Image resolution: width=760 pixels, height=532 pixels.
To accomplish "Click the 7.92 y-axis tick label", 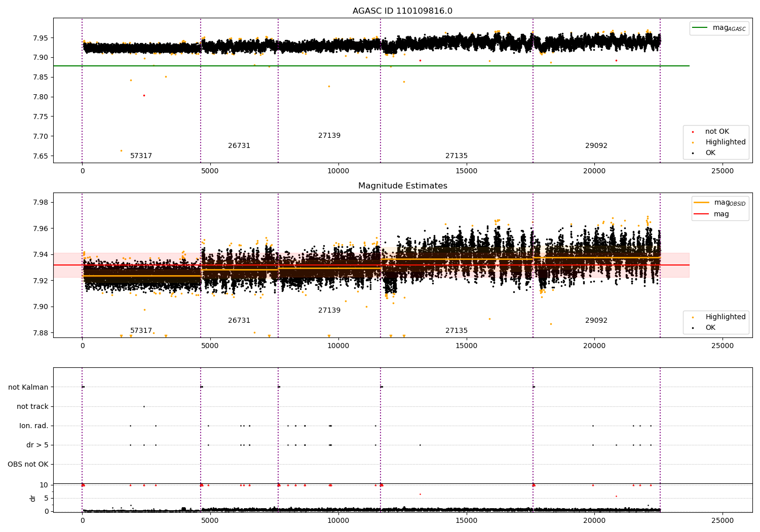I will coord(41,281).
